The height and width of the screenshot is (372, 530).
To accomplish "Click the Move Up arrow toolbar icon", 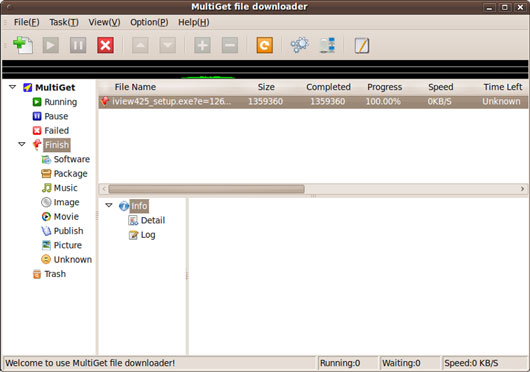I will pyautogui.click(x=140, y=45).
